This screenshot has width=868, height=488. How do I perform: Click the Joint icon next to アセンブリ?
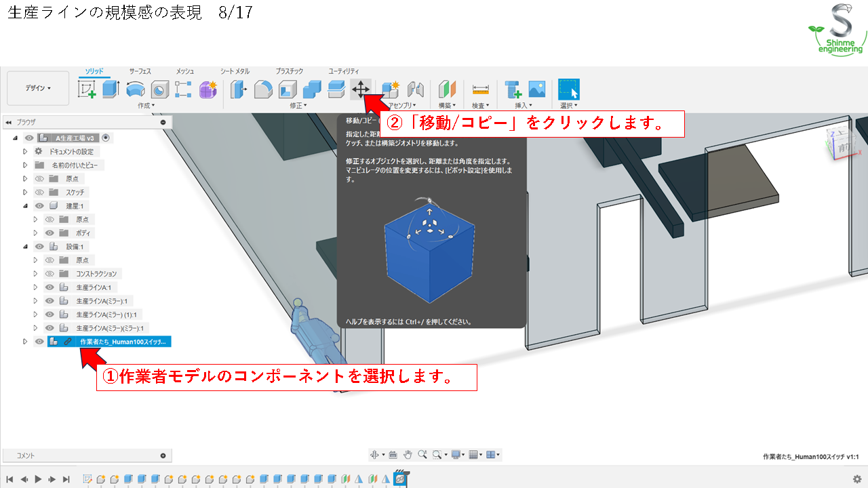(x=415, y=88)
